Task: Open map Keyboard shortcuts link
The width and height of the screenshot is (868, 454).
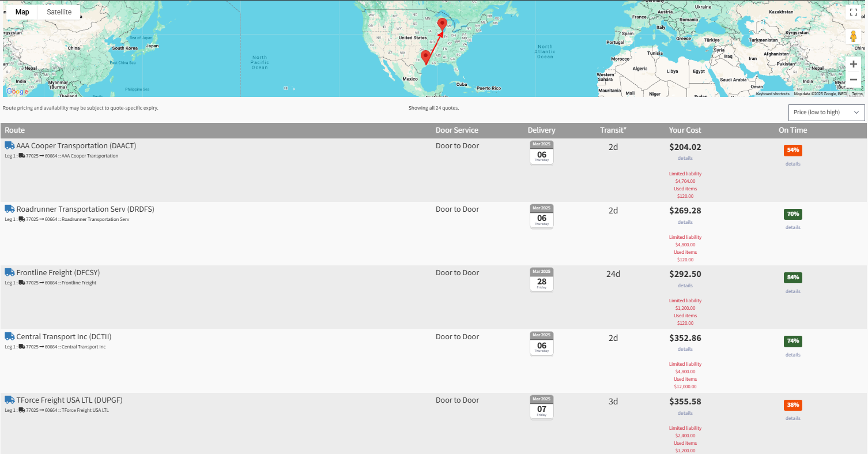Action: click(773, 94)
